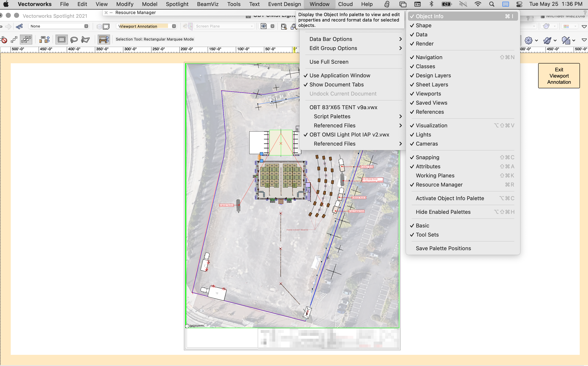Image resolution: width=588 pixels, height=366 pixels.
Task: Select Use Full Screen menu item
Action: [x=329, y=62]
